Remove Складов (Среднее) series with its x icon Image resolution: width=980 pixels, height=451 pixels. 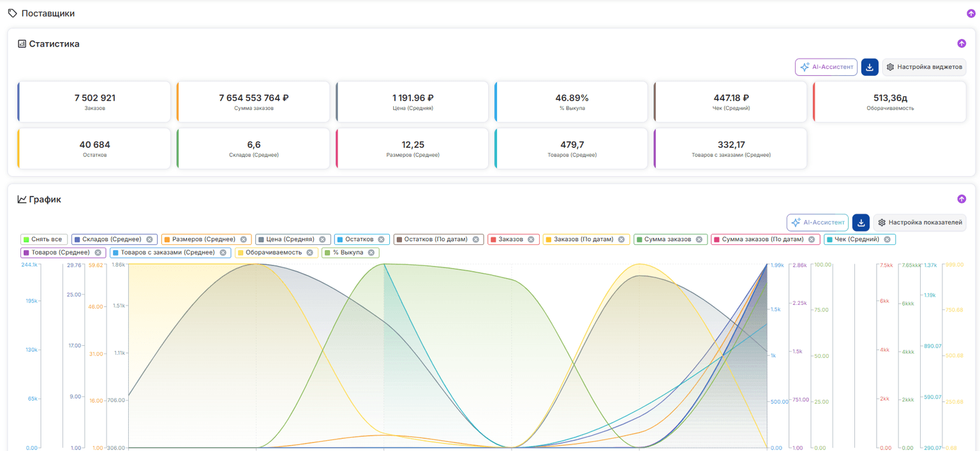coord(149,240)
